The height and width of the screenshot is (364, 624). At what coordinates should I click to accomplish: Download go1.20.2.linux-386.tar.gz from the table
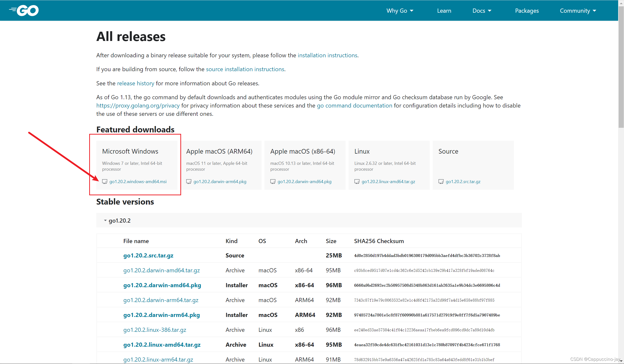coord(155,330)
